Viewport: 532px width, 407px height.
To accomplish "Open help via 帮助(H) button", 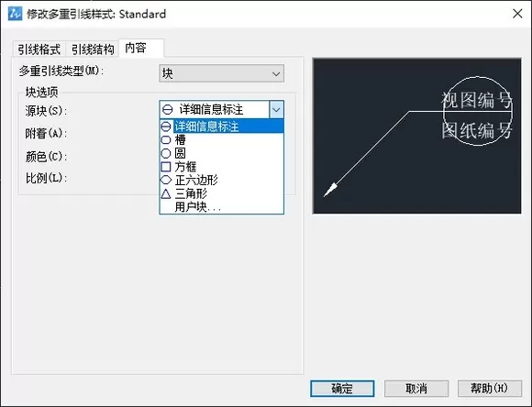I will (x=490, y=389).
